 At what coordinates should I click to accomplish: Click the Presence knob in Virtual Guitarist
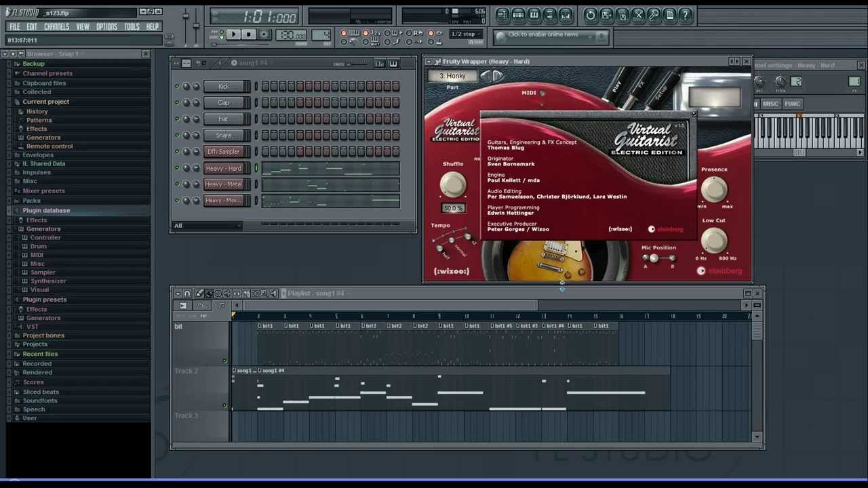[x=714, y=190]
